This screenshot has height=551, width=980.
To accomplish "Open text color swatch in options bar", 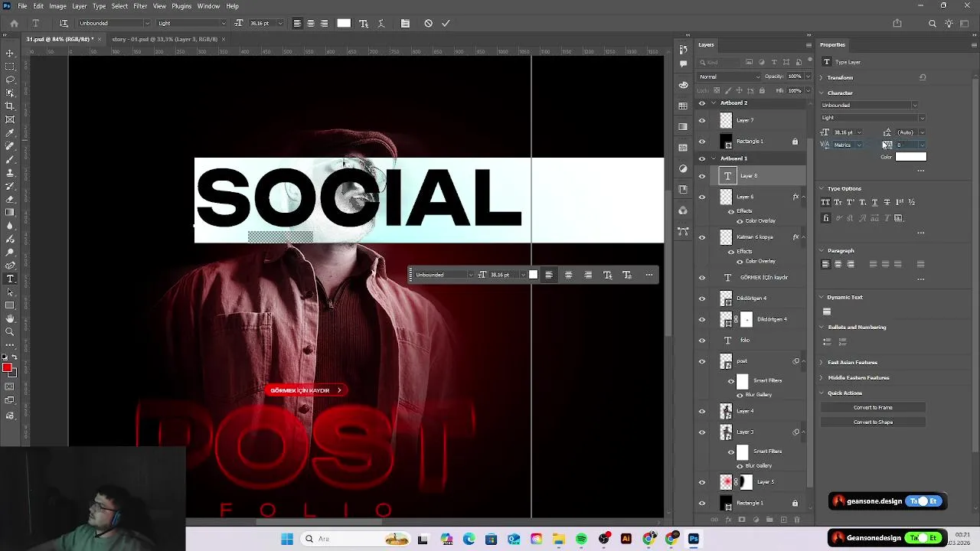I will tap(344, 23).
